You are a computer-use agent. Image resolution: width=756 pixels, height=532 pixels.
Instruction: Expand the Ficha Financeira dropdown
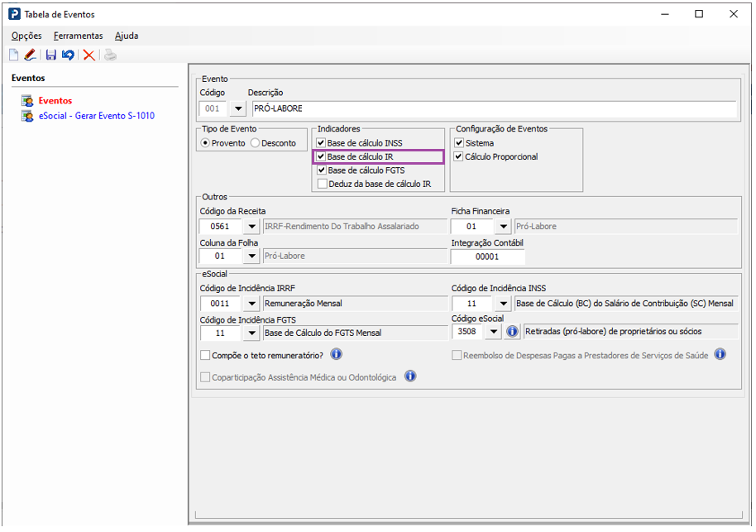[503, 226]
